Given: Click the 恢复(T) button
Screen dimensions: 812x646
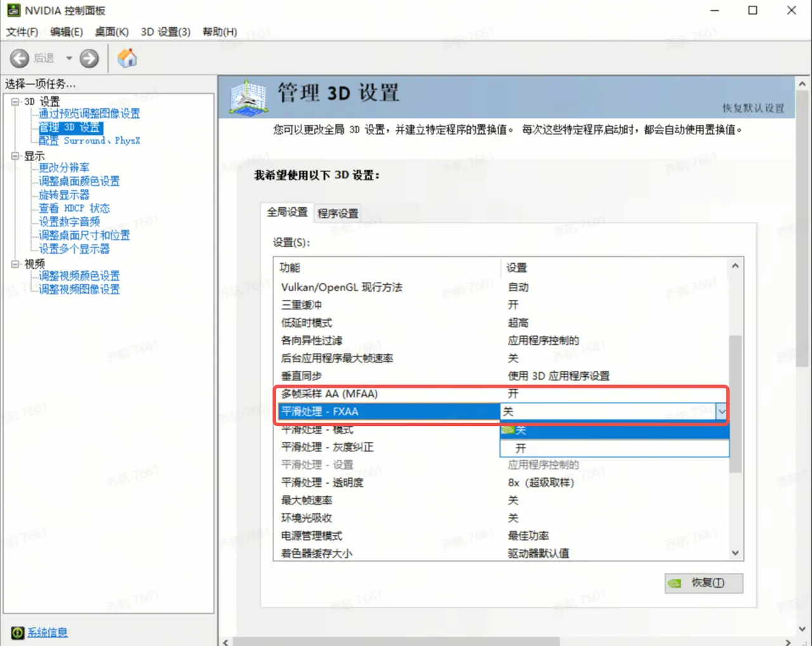Looking at the screenshot, I should tap(704, 583).
